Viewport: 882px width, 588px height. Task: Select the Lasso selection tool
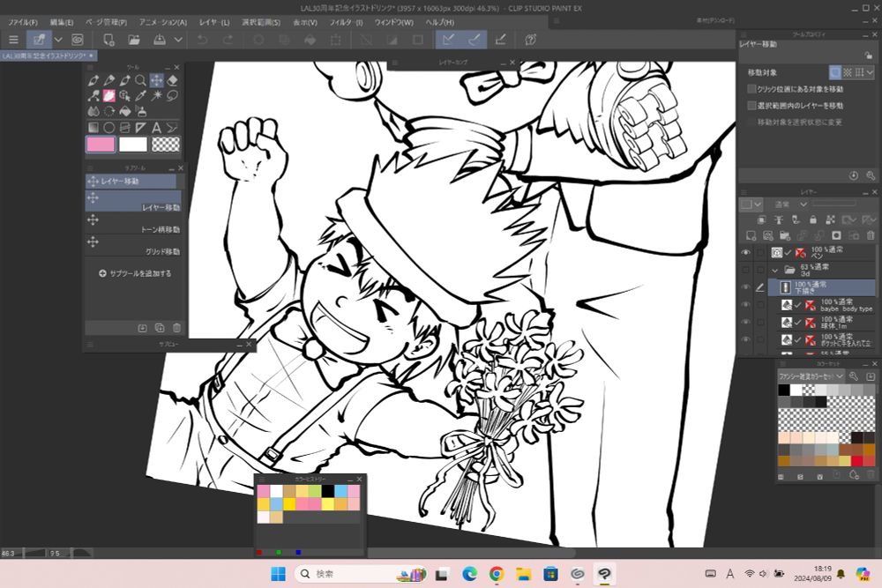pos(173,95)
